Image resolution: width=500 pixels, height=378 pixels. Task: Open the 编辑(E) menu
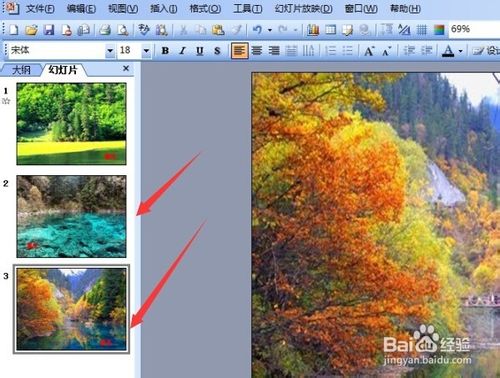[x=81, y=9]
